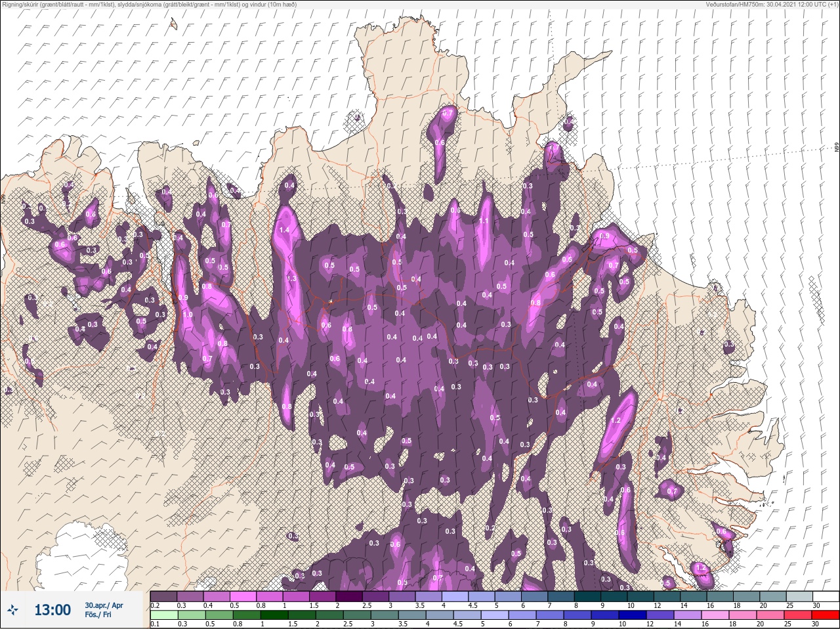Click the 1.1 precipitation value on map

point(484,221)
